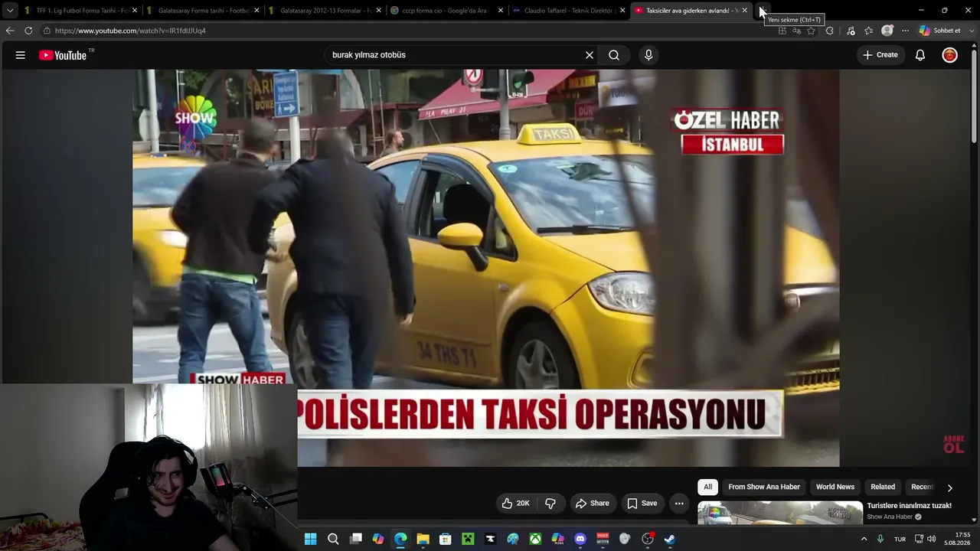Open the browser app-install icon in address bar
Image resolution: width=980 pixels, height=551 pixels.
click(x=782, y=31)
